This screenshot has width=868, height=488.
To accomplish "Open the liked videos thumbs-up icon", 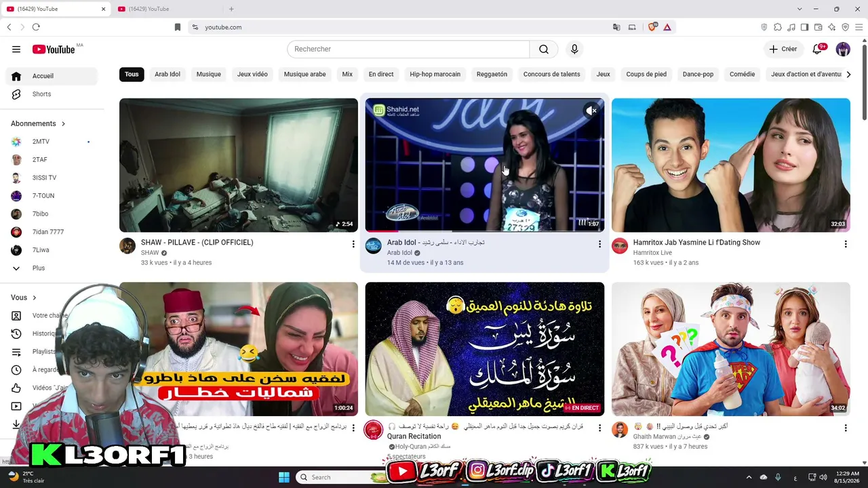I will pyautogui.click(x=16, y=388).
